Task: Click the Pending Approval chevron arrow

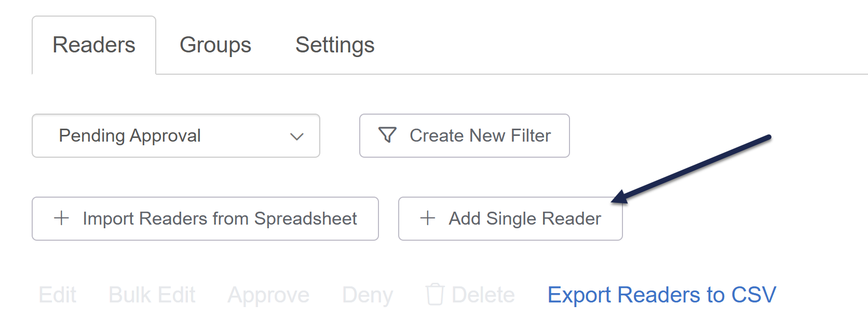Action: (297, 136)
